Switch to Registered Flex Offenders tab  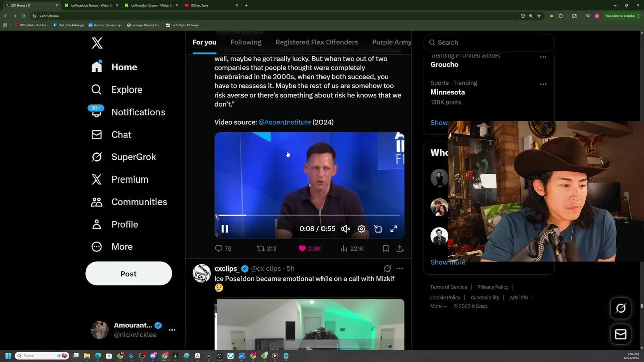(x=316, y=42)
